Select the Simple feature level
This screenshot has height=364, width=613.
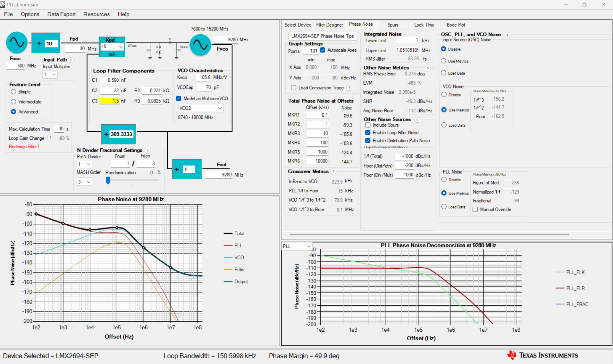[13, 92]
